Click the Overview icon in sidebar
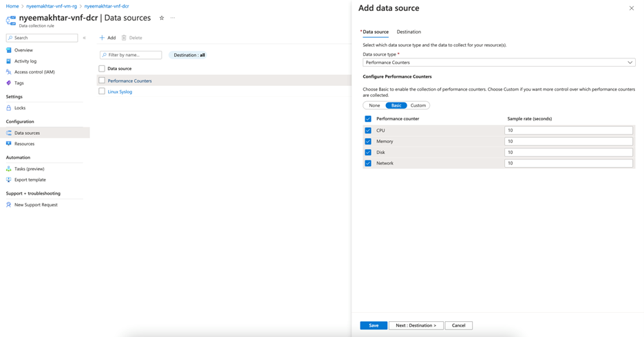This screenshot has height=337, width=644. [x=9, y=50]
